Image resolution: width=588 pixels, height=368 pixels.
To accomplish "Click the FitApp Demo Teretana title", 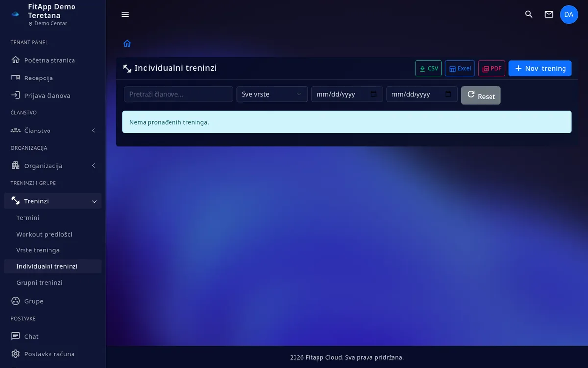I will tap(52, 11).
